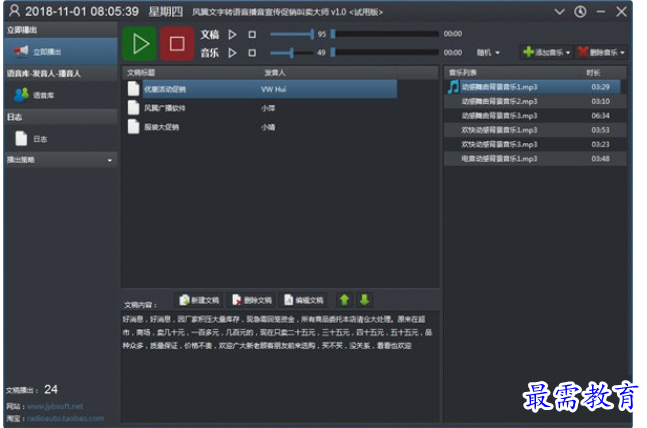Click the 编辑文稿 edit script button
The width and height of the screenshot is (647, 428).
[303, 300]
